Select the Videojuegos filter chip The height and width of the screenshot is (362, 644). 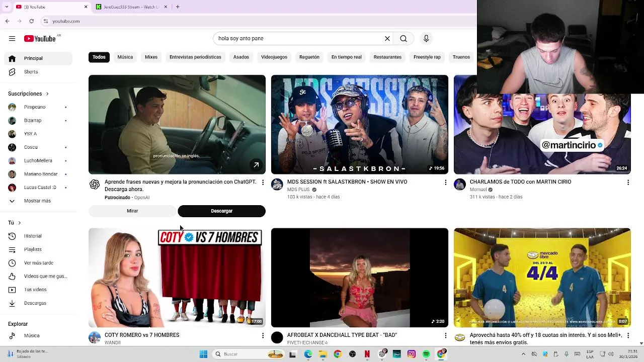coord(274,57)
